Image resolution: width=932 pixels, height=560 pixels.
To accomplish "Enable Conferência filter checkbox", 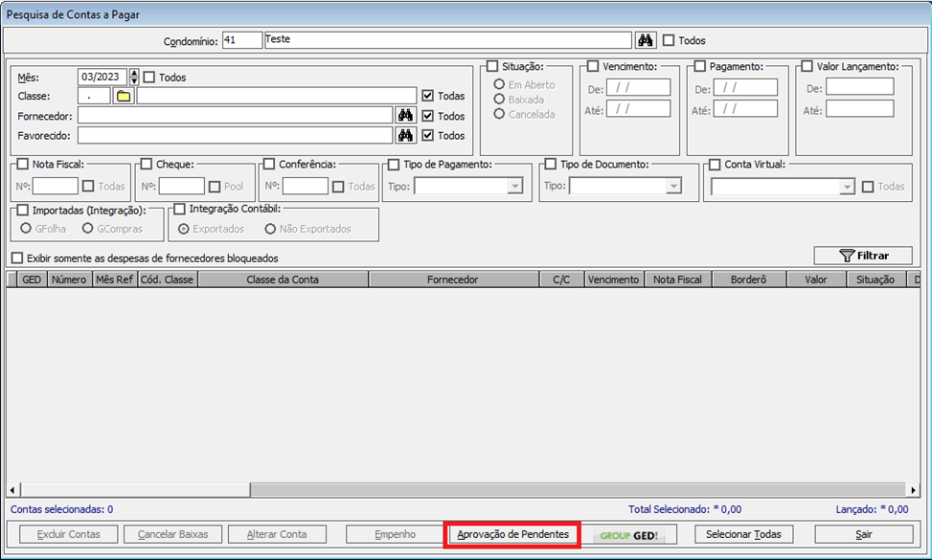I will point(268,164).
